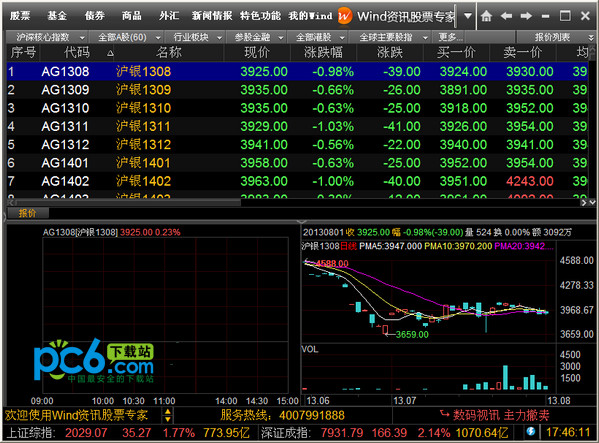
Task: Open the 商品 menu
Action: [132, 16]
